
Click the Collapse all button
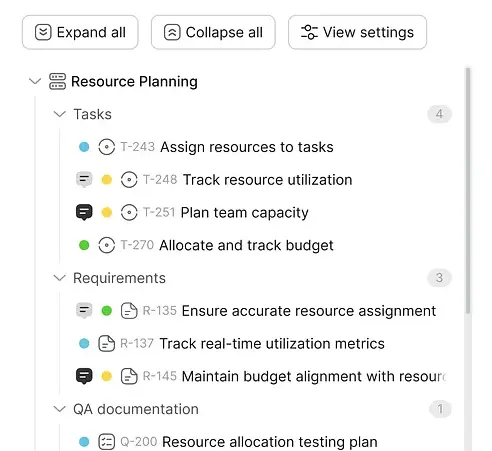tap(213, 32)
